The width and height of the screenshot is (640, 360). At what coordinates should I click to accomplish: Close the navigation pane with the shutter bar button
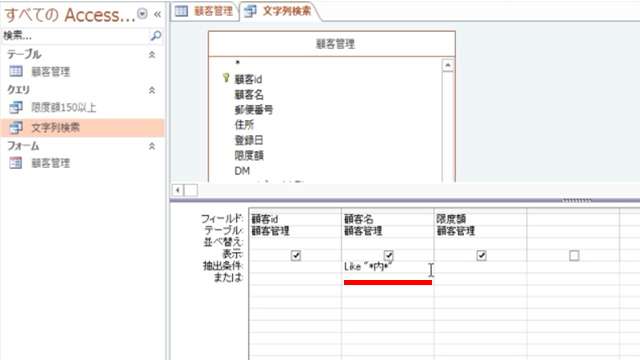click(158, 14)
